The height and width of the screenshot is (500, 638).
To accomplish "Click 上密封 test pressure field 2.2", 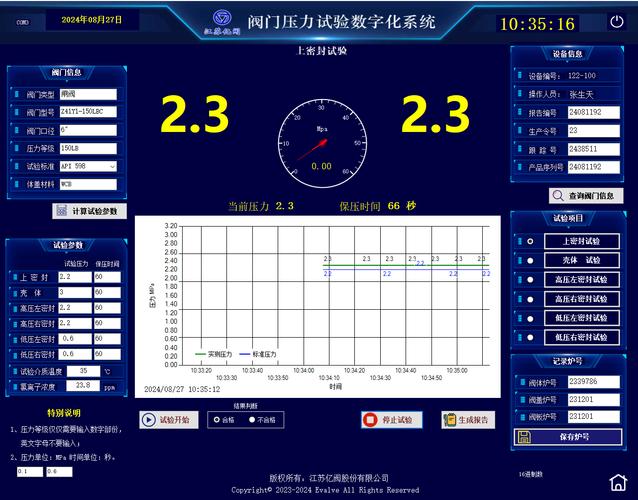I will [75, 277].
